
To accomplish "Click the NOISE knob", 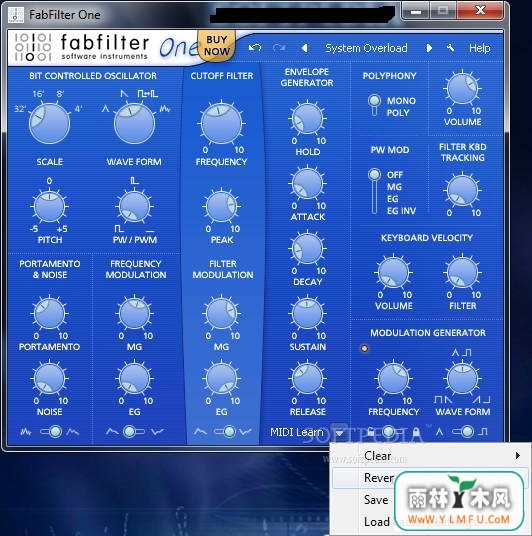I will [50, 379].
